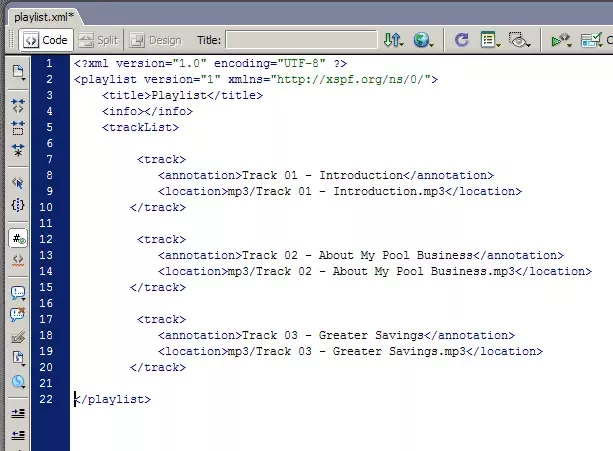Open the File Management dropdown
The height and width of the screenshot is (451, 613).
393,40
